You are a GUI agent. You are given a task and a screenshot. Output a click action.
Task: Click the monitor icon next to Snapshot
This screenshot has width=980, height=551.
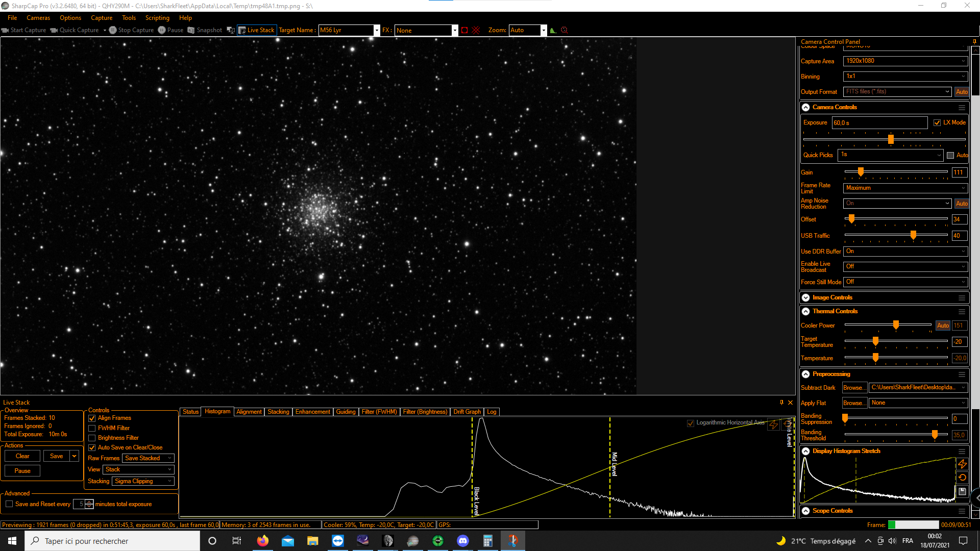231,30
